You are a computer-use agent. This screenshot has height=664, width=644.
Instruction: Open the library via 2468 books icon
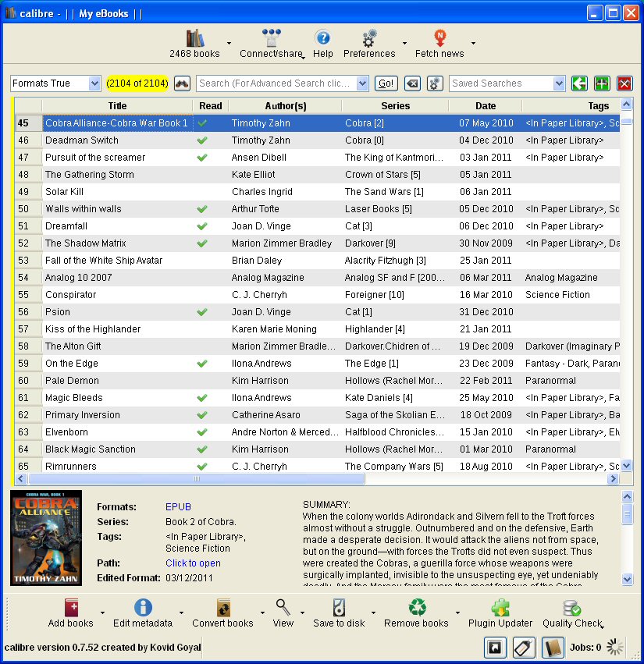tap(195, 38)
